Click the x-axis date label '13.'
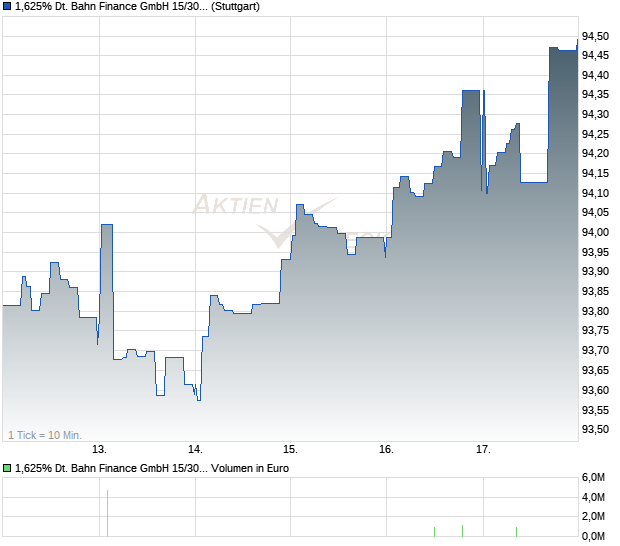The image size is (620, 546). (x=100, y=450)
